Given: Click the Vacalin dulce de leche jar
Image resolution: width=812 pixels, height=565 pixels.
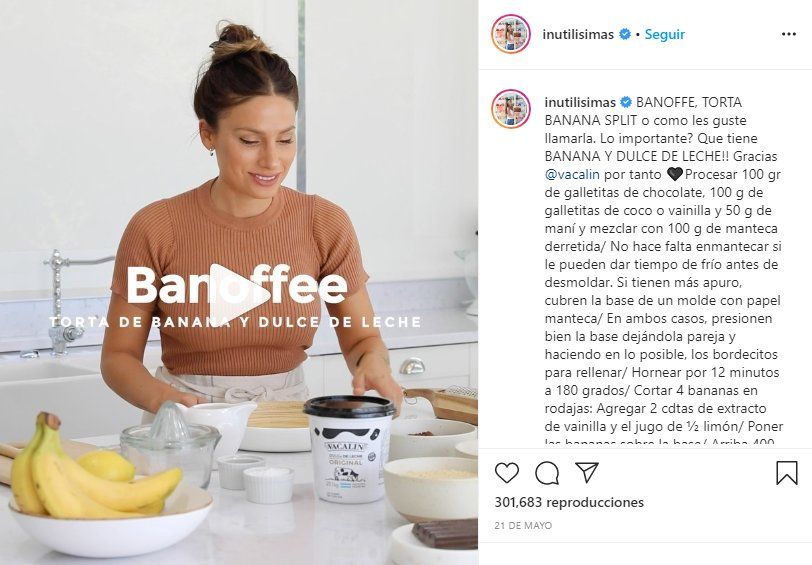Looking at the screenshot, I should 349,448.
